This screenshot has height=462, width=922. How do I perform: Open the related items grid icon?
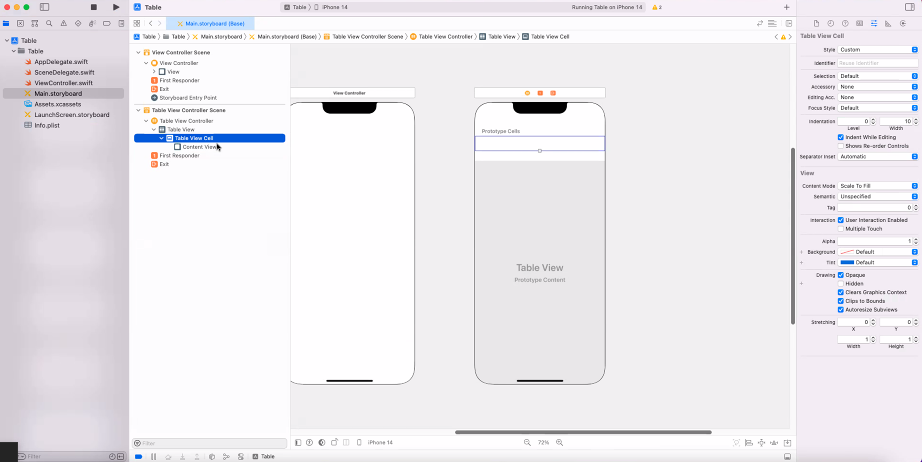[136, 24]
